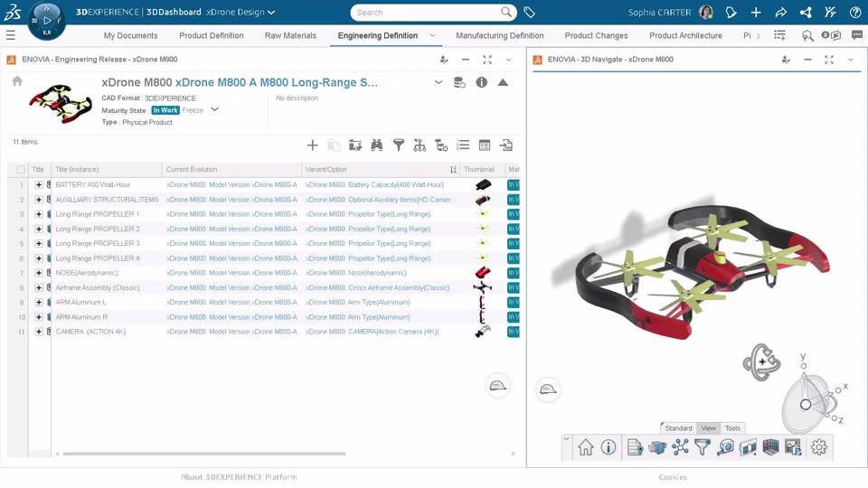This screenshot has width=868, height=488.
Task: Open the Sophia Carter profile avatar
Action: [x=706, y=12]
